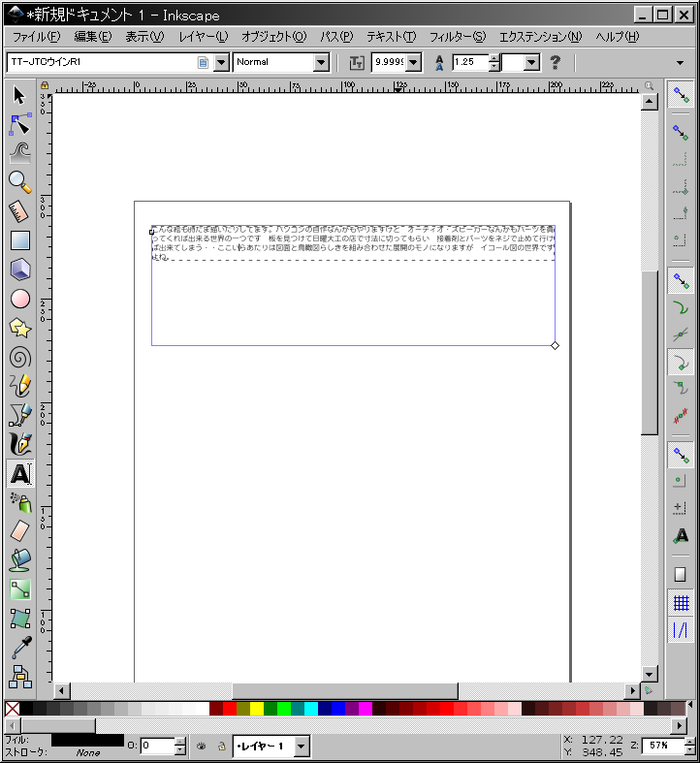Select the Pencil freehand tool
The image size is (700, 763).
point(19,387)
